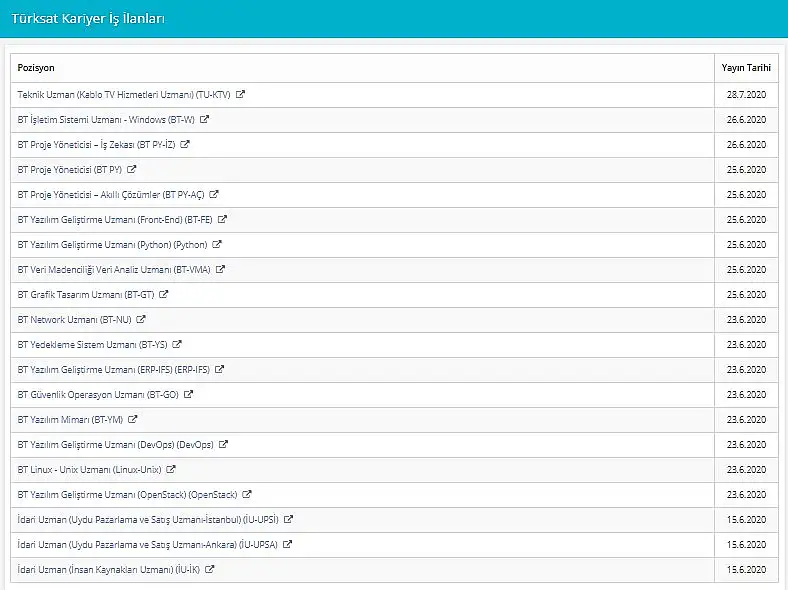Open external link icon for OpenStack position
The width and height of the screenshot is (788, 590).
tap(247, 495)
